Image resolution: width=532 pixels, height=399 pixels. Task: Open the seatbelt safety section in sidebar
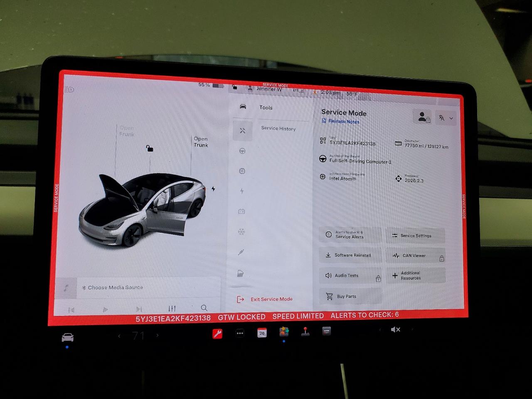click(241, 252)
